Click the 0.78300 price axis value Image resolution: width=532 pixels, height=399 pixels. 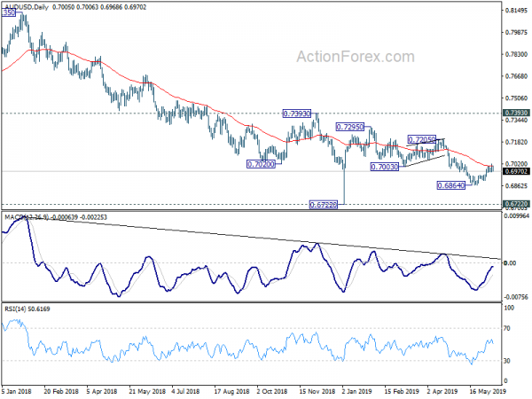(516, 54)
